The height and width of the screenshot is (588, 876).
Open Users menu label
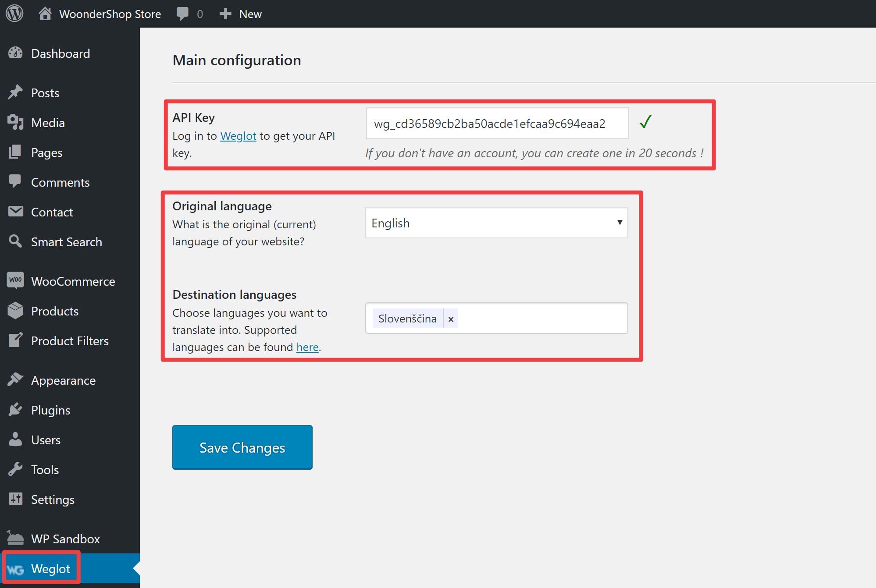(46, 440)
